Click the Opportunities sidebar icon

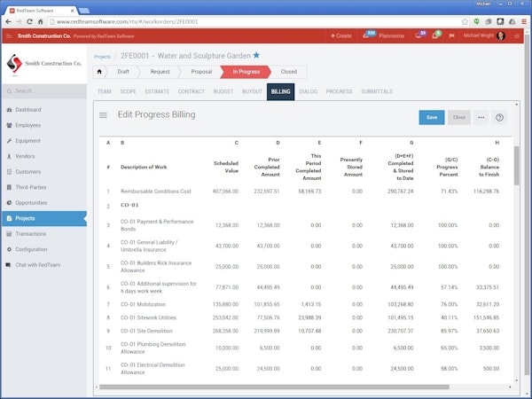[x=9, y=203]
